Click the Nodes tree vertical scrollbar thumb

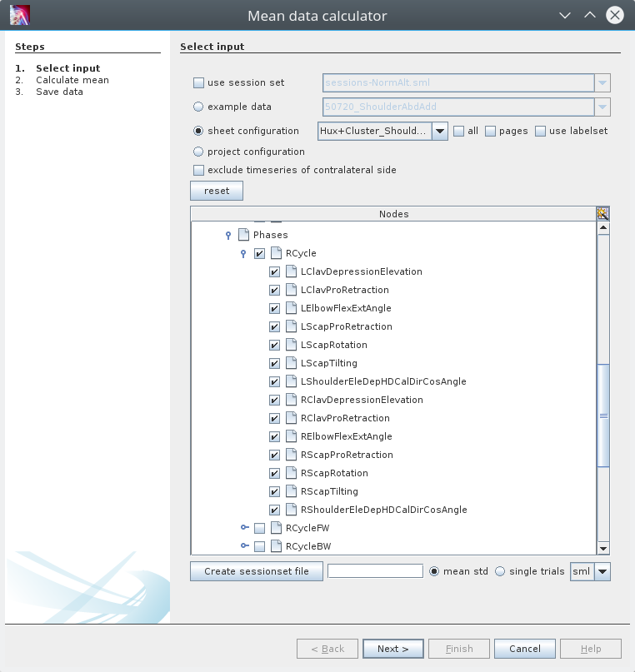[603, 415]
